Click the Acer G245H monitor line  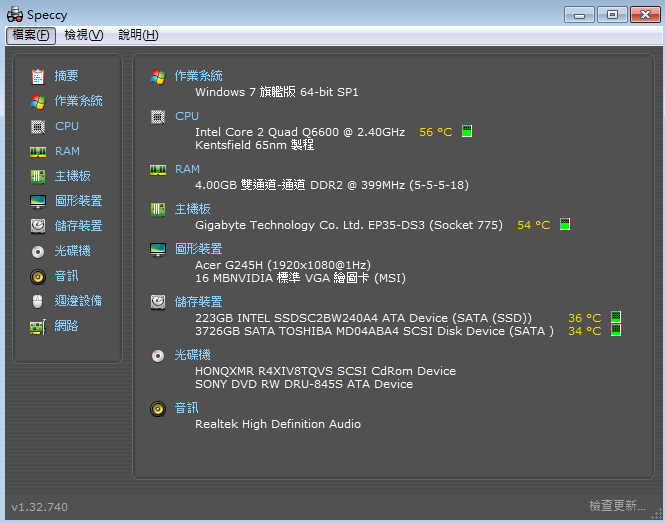pos(283,265)
